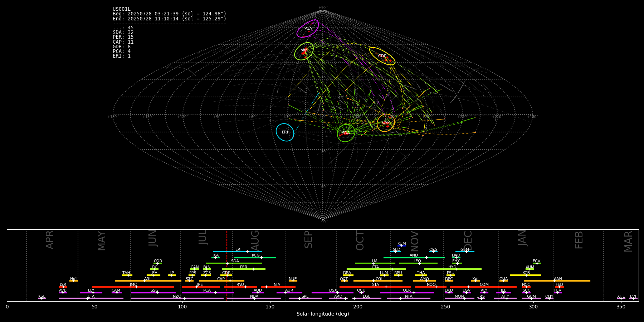Viewport: 644px width, 322px height.
Task: Click the KUM shower bar on timeline
Action: [x=402, y=246]
